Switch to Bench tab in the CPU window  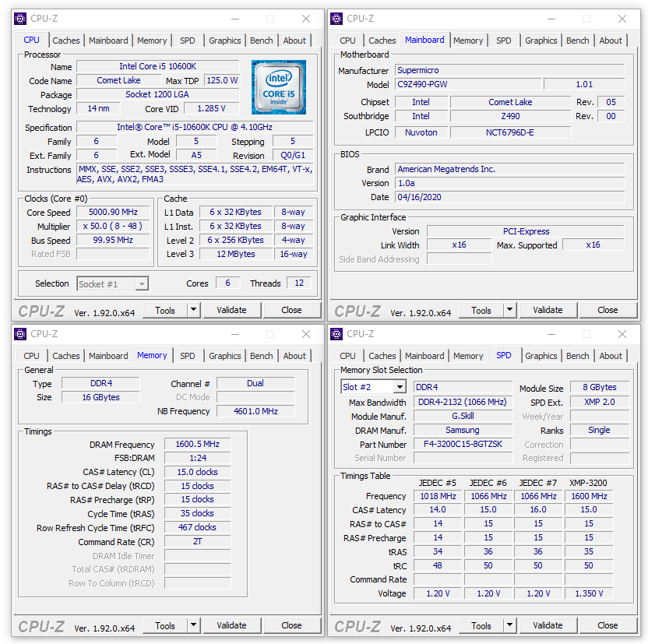click(261, 40)
